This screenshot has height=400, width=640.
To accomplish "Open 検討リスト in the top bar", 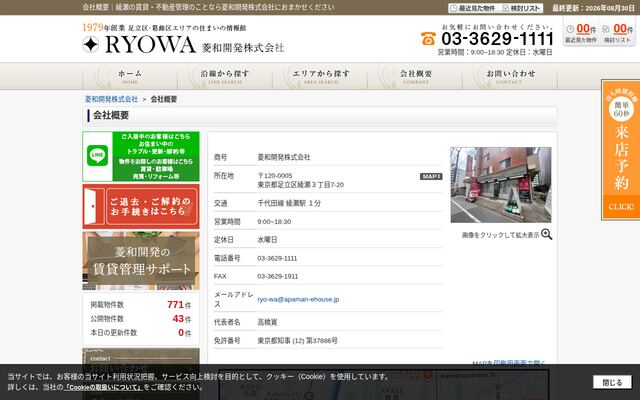I will [x=522, y=8].
